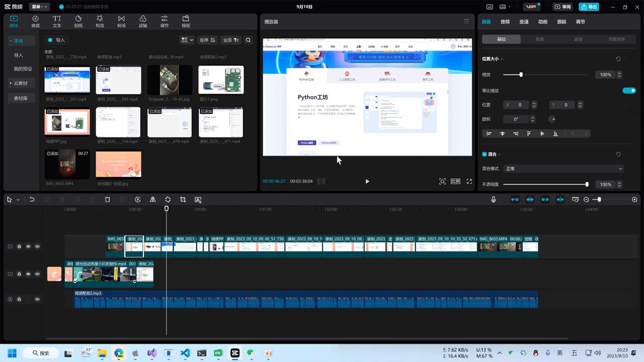Select the crop tool above the timeline
Image resolution: width=644 pixels, height=362 pixels.
coord(183,200)
